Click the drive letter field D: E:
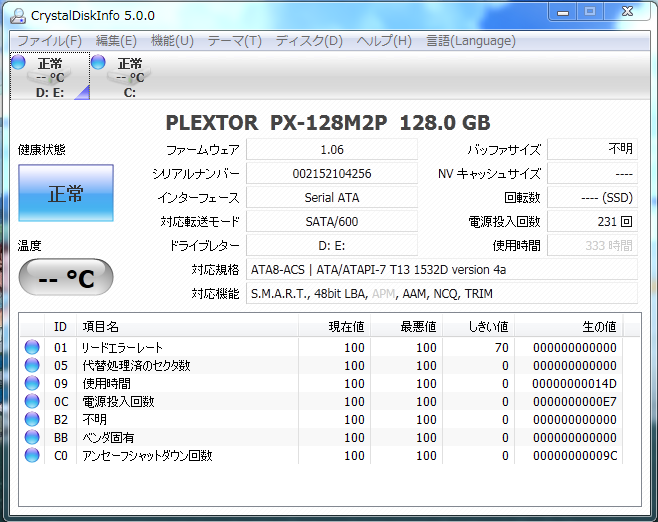Image resolution: width=658 pixels, height=522 pixels. pyautogui.click(x=332, y=245)
